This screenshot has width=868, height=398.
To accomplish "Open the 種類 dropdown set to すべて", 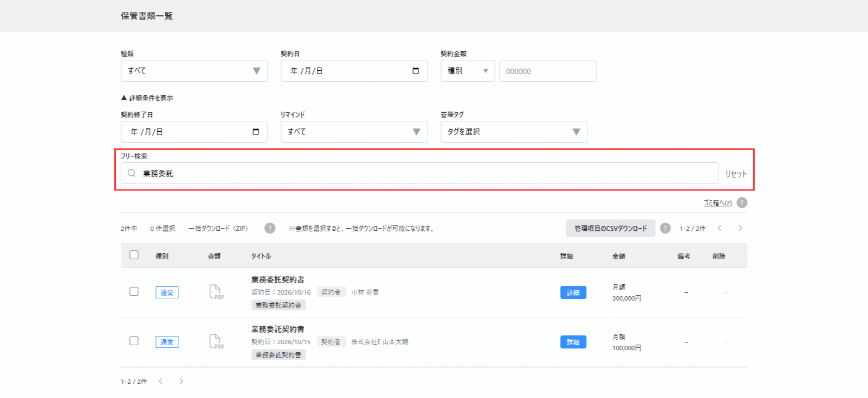I will 194,71.
